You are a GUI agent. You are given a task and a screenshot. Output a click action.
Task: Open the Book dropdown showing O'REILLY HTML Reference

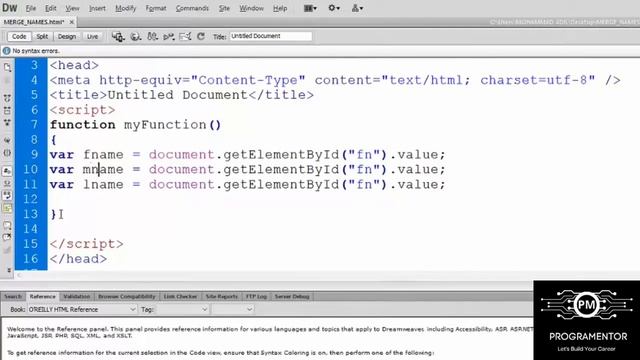[82, 309]
